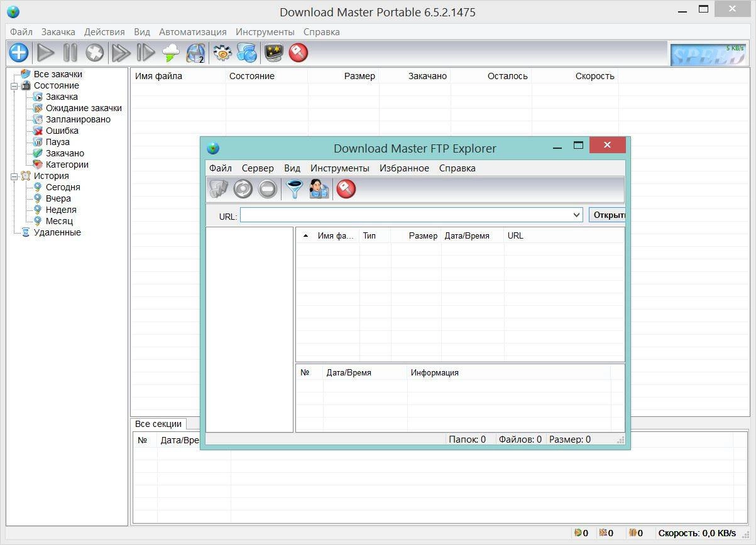Click the Открыть button next to URL
The height and width of the screenshot is (545, 756).
click(607, 215)
